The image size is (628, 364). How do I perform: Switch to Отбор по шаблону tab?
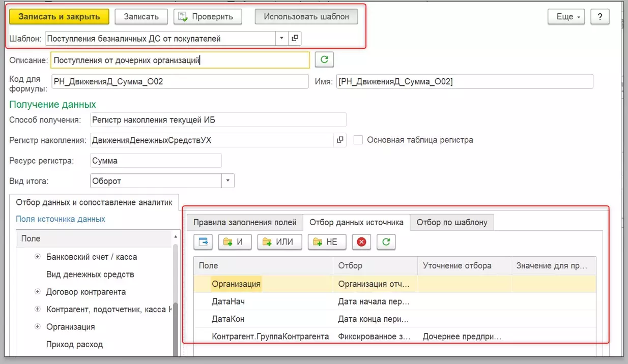tap(452, 222)
